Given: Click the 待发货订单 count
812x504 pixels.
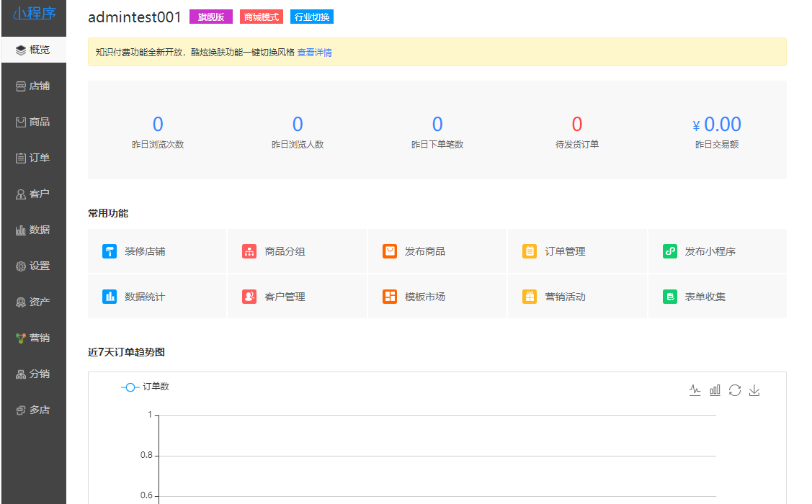Looking at the screenshot, I should tap(576, 125).
